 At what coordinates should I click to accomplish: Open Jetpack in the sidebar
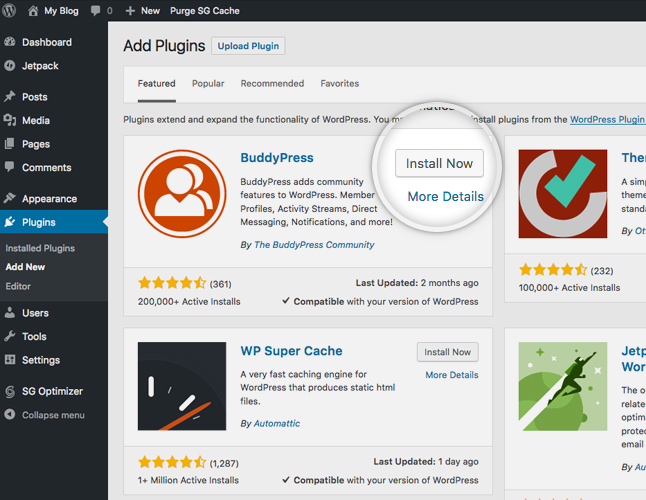tap(42, 65)
